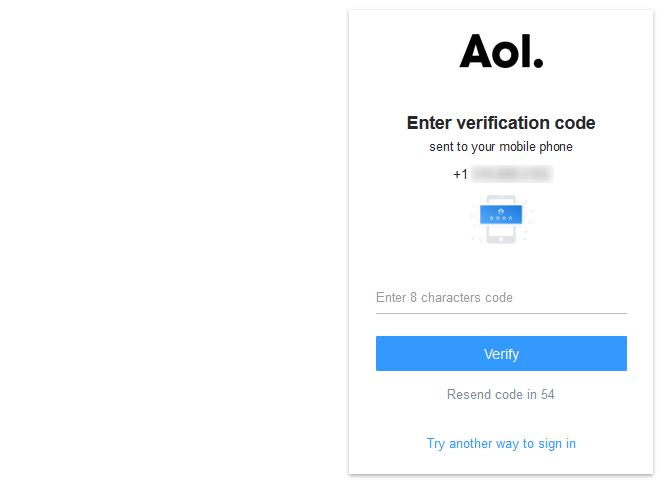670x487 pixels.
Task: Click the phone verification illustration
Action: pos(501,220)
